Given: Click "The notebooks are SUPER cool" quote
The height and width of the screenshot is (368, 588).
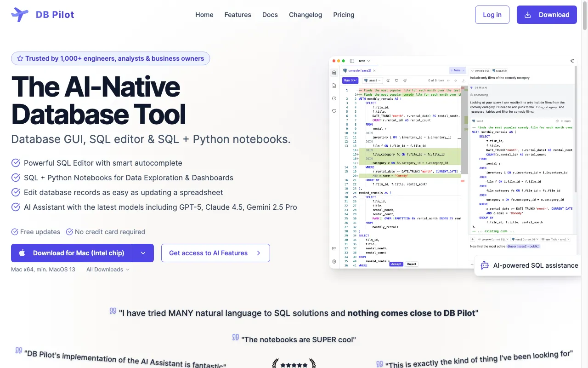Looking at the screenshot, I should pyautogui.click(x=299, y=339).
